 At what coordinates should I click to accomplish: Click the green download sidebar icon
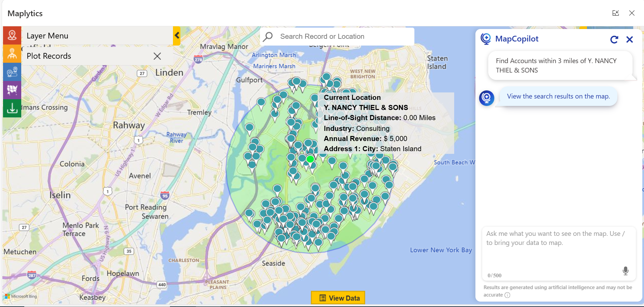coord(12,108)
